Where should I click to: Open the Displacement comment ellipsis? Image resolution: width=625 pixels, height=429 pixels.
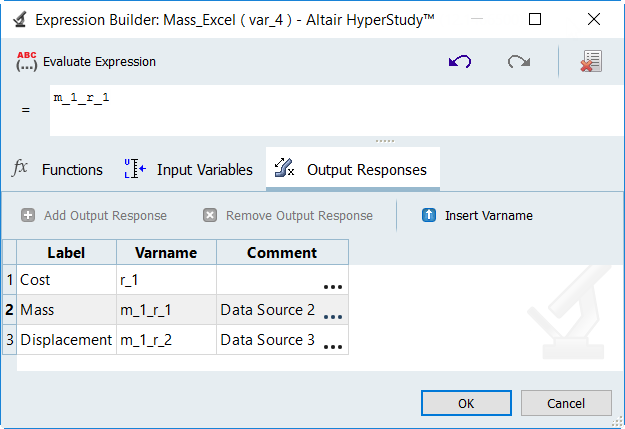point(333,347)
